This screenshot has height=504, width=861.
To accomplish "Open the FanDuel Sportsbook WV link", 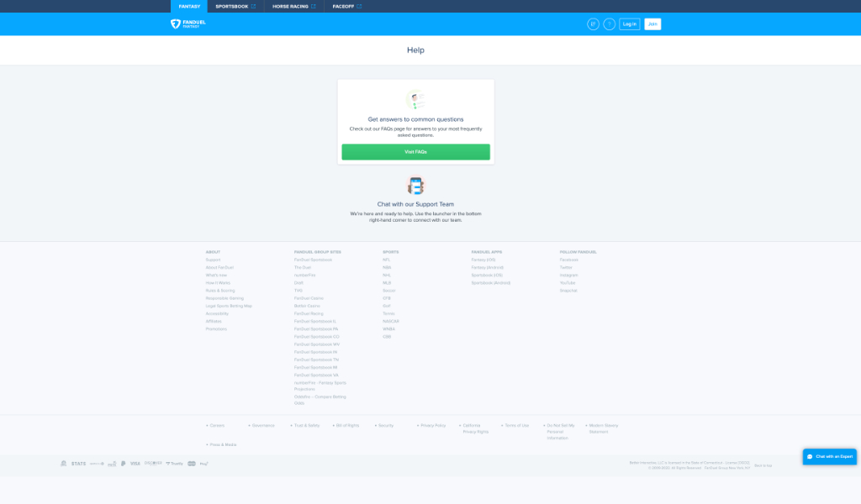I will [x=317, y=344].
